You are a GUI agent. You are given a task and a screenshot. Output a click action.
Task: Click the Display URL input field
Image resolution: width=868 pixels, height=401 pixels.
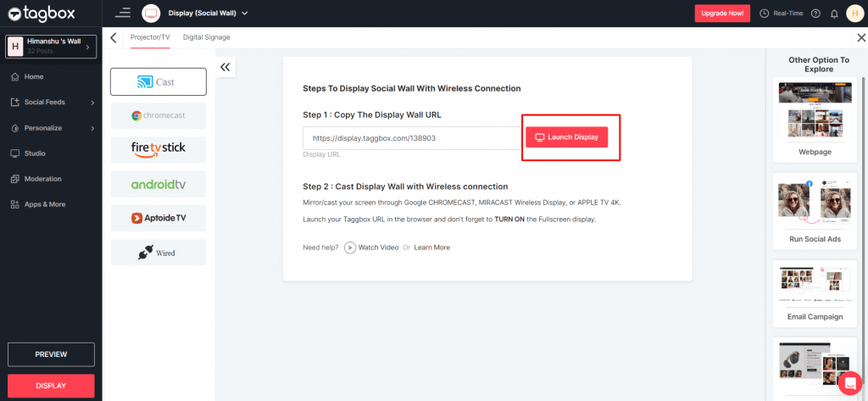click(x=410, y=137)
